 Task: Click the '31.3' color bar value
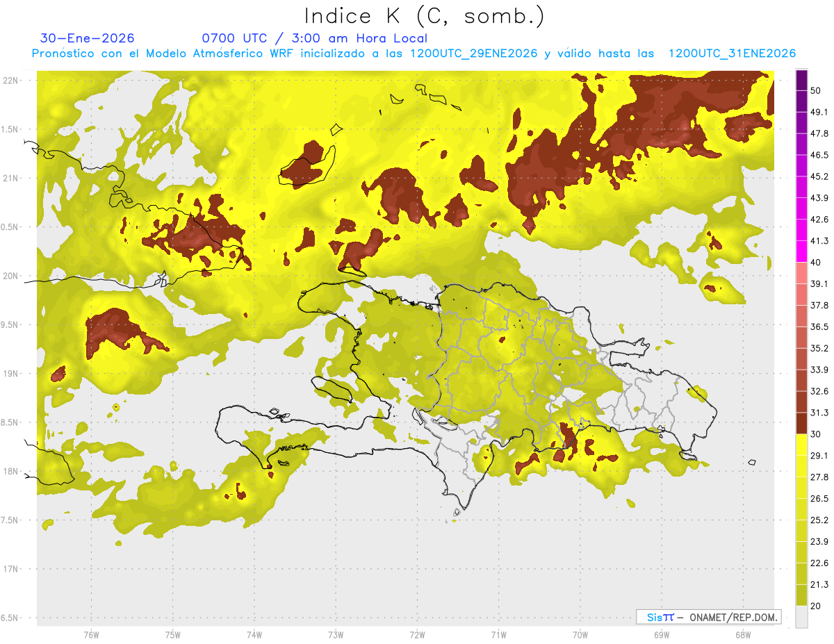[x=819, y=413]
